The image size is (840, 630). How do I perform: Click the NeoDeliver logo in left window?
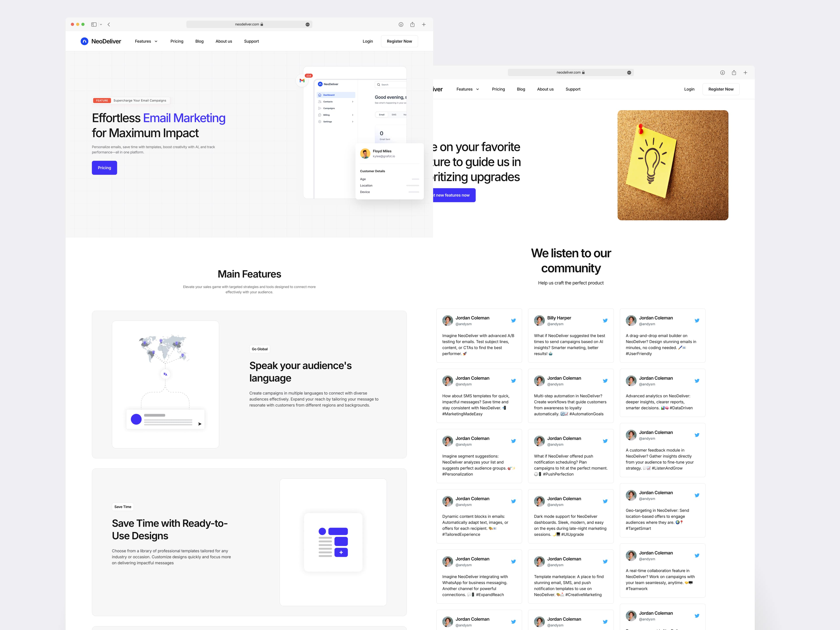click(101, 41)
